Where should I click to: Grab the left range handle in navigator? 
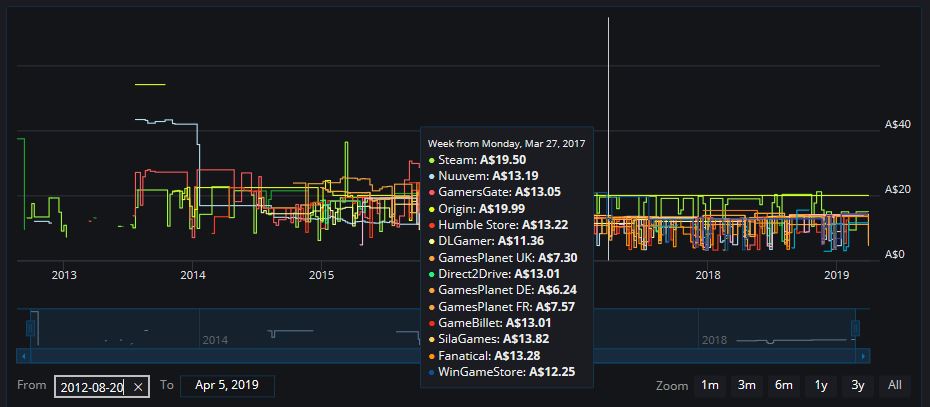click(x=30, y=328)
